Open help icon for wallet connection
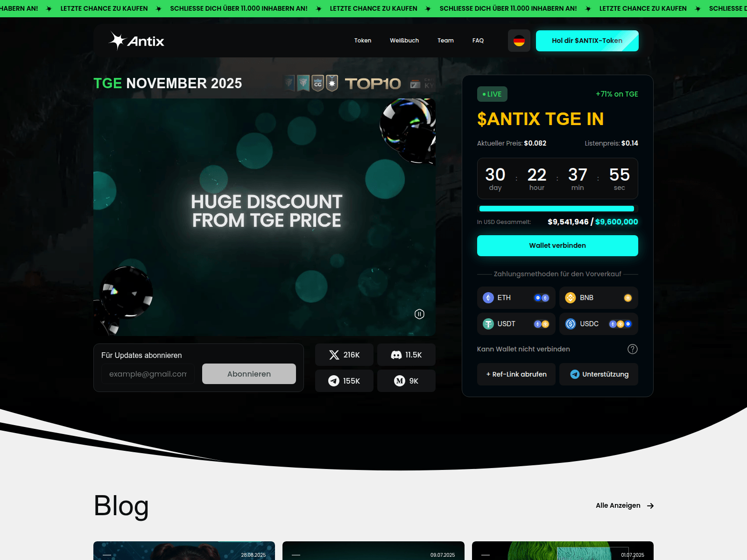The width and height of the screenshot is (747, 560). [x=633, y=349]
